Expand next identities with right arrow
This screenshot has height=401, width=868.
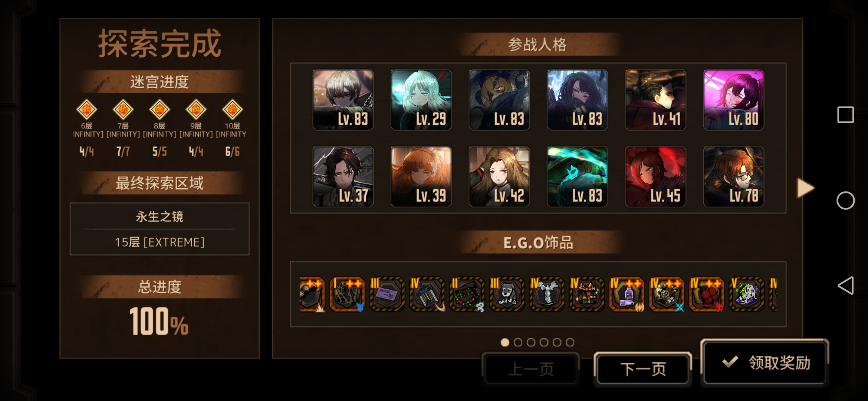point(805,188)
